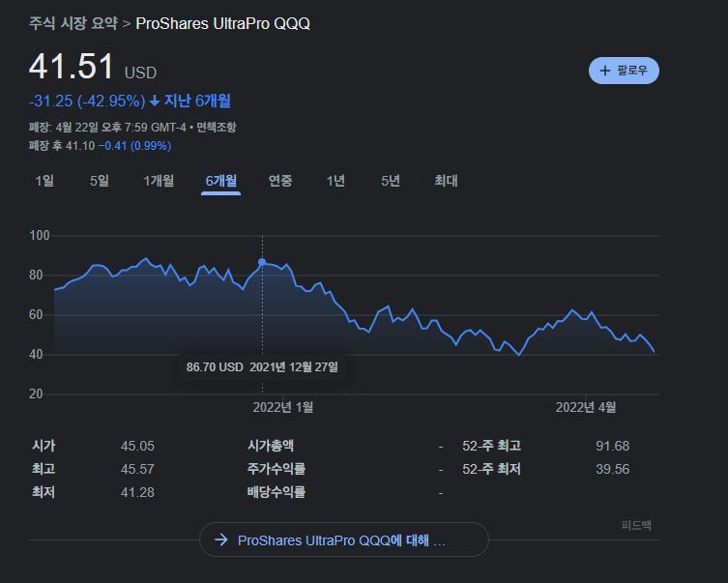Click the 면책조항 disclaimer link
This screenshot has width=728, height=583.
pos(217,127)
